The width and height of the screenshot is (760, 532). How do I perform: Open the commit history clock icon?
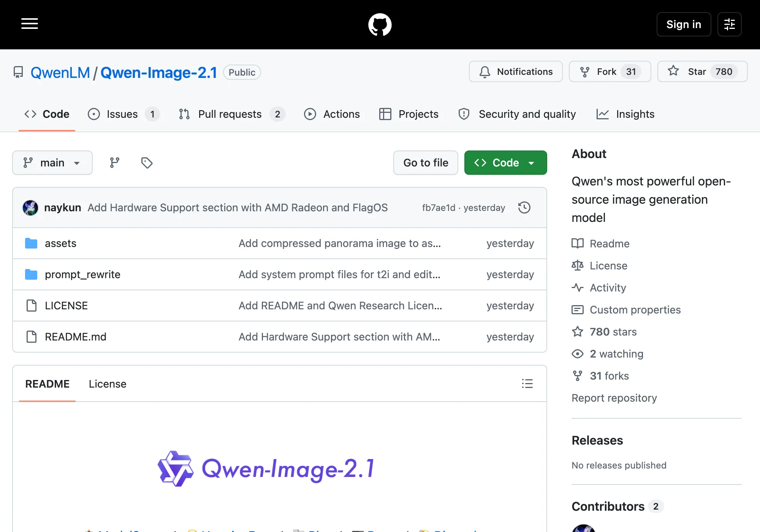(x=524, y=207)
